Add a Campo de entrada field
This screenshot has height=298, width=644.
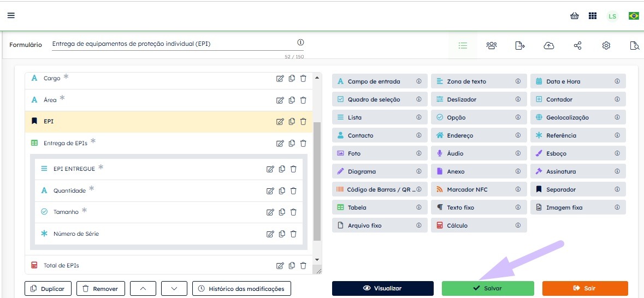pyautogui.click(x=380, y=81)
